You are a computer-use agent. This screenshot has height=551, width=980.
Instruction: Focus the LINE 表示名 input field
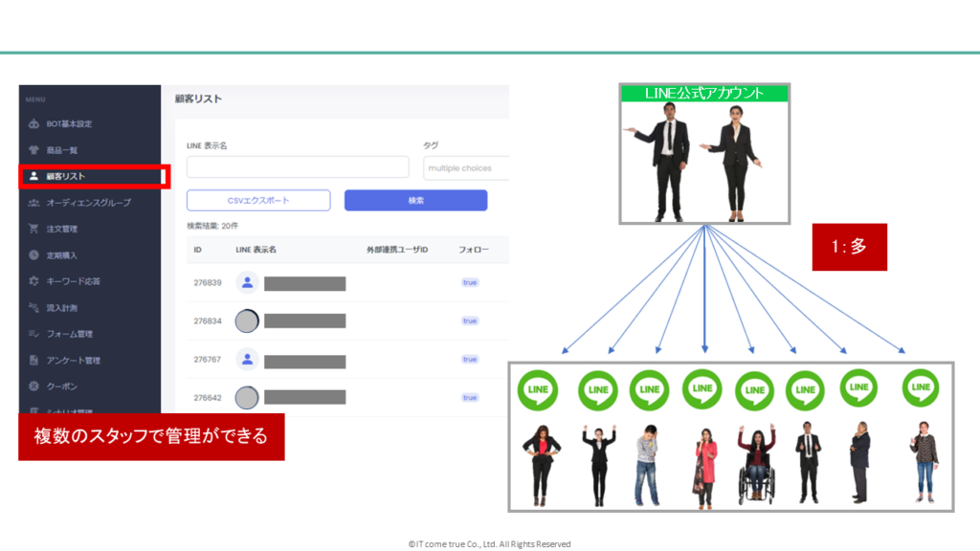298,167
